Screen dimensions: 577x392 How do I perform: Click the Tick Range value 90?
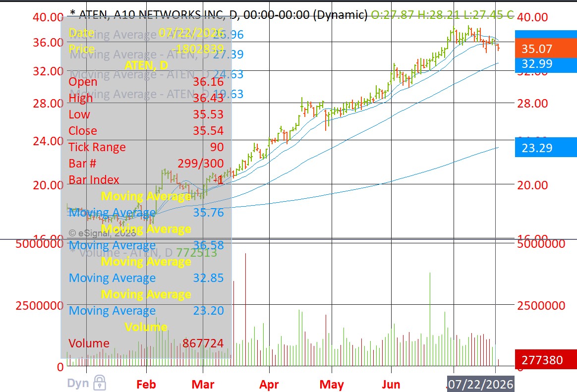click(217, 147)
